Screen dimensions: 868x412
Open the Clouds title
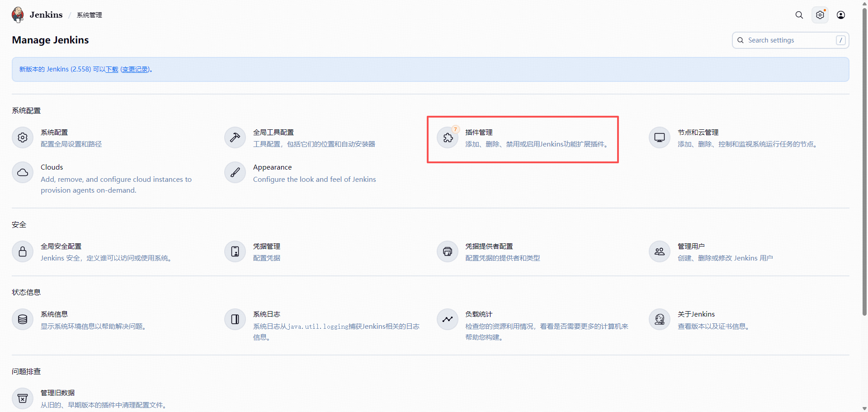(52, 167)
